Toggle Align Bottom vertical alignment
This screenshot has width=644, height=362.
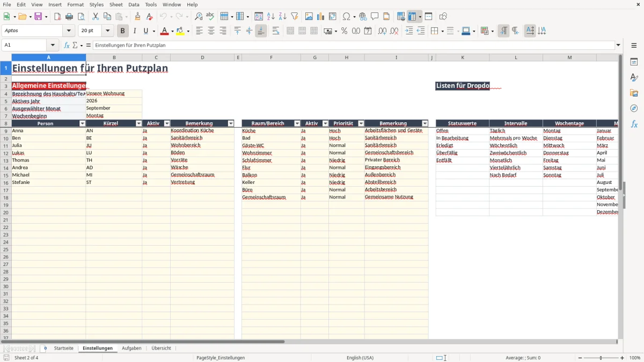tap(261, 31)
